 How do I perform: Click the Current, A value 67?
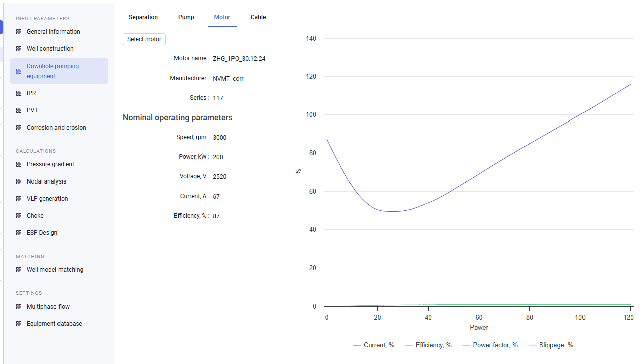pyautogui.click(x=216, y=197)
